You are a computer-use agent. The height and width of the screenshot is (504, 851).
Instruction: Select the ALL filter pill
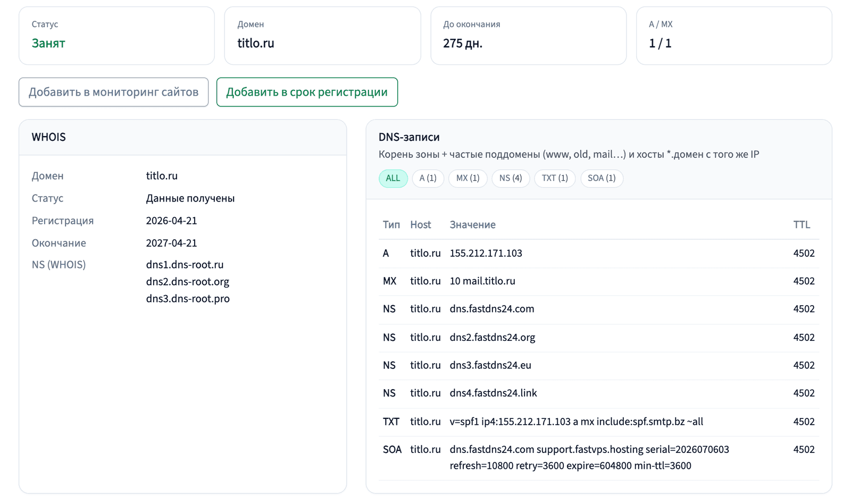coord(393,178)
